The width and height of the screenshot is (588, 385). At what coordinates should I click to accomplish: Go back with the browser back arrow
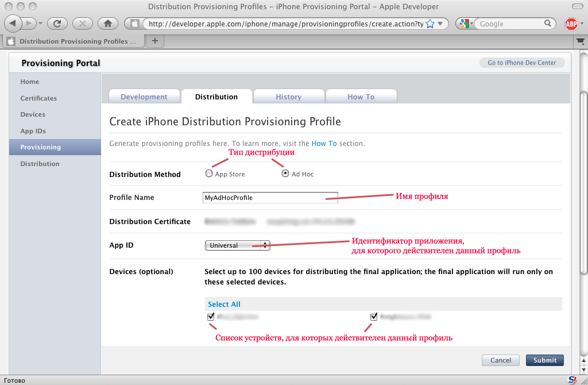(12, 24)
